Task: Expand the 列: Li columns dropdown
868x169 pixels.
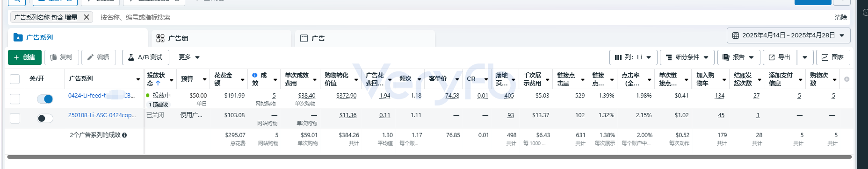Action: [633, 57]
